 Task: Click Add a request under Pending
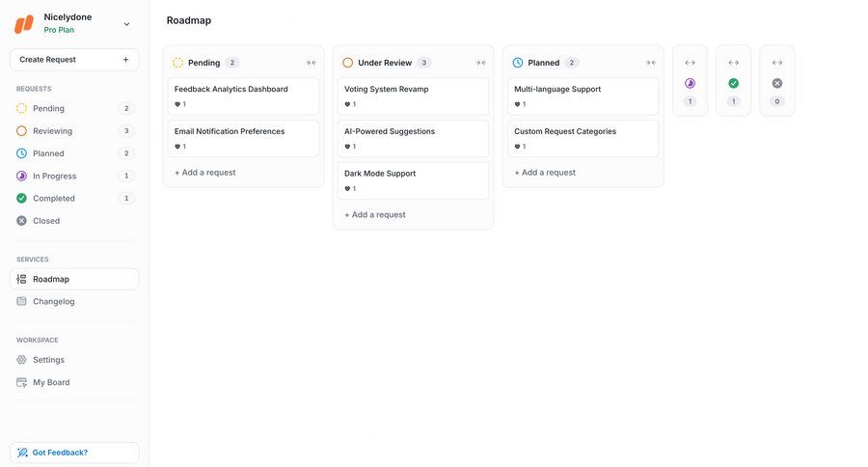tap(204, 173)
